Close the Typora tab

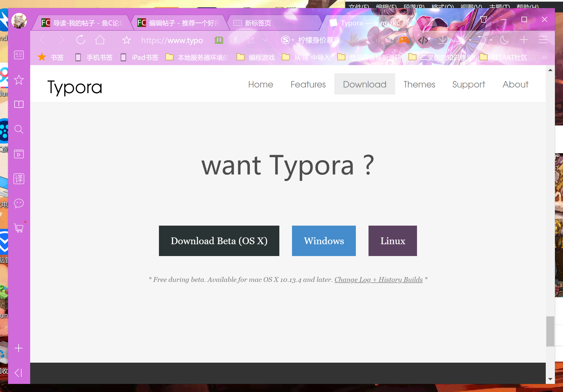(409, 23)
